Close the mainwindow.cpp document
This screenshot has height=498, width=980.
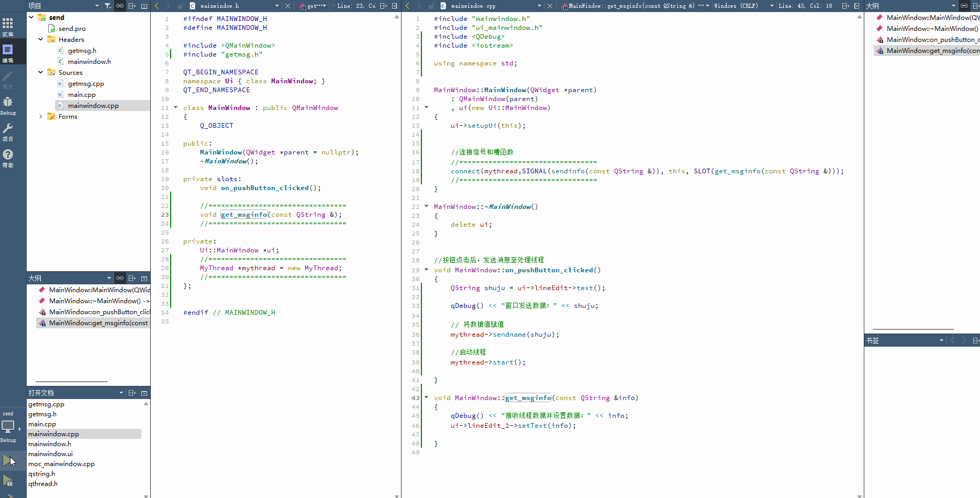[550, 6]
